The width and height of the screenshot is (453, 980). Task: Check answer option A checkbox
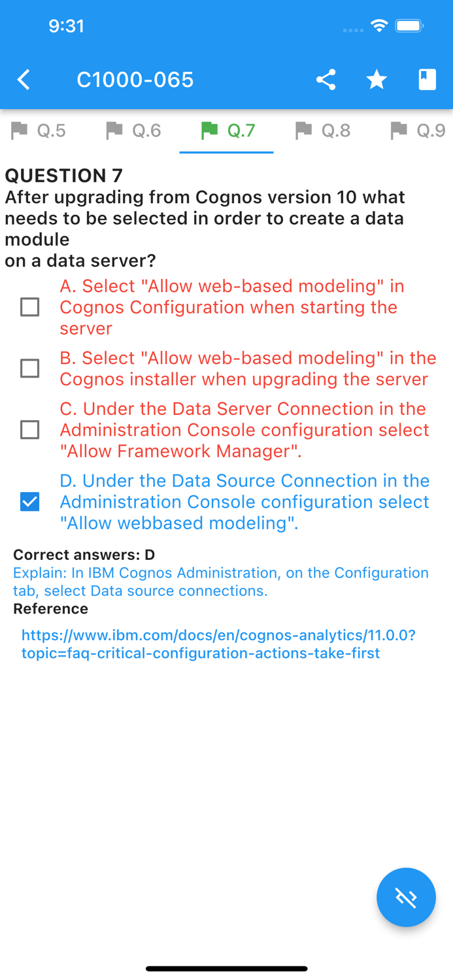29,307
